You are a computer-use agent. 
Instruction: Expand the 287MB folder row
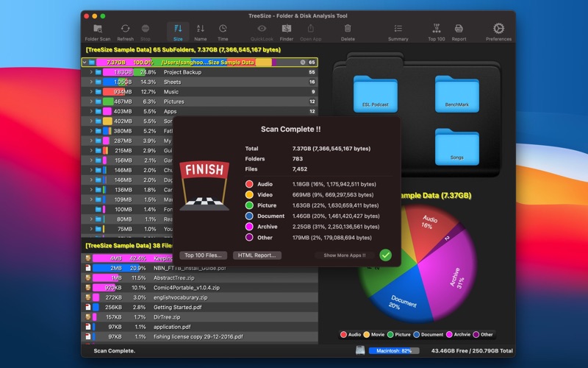(91, 141)
